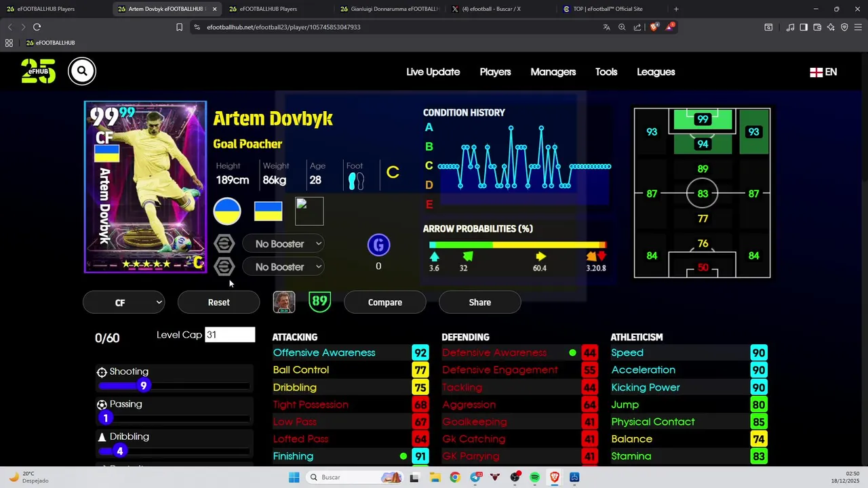Screen dimensions: 868x488
Task: Open the CF position dropdown
Action: coord(123,302)
